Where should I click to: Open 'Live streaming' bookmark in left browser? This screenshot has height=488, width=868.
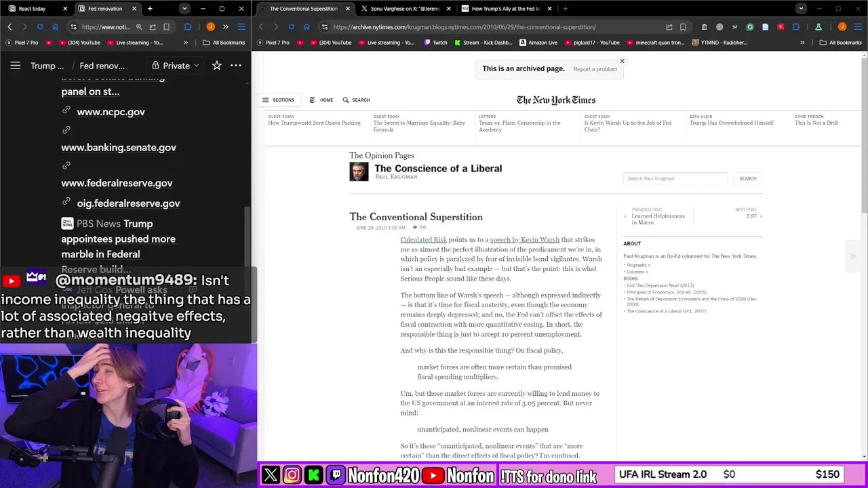click(134, 43)
